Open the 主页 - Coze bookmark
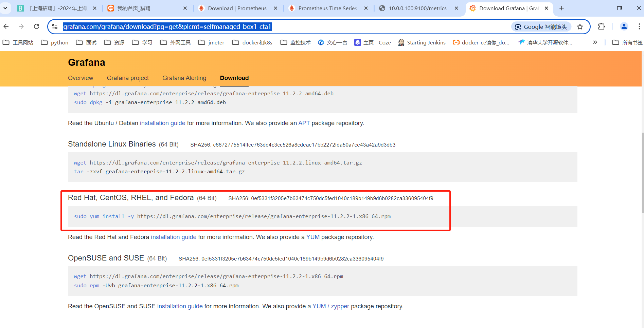This screenshot has height=328, width=644. click(x=373, y=42)
